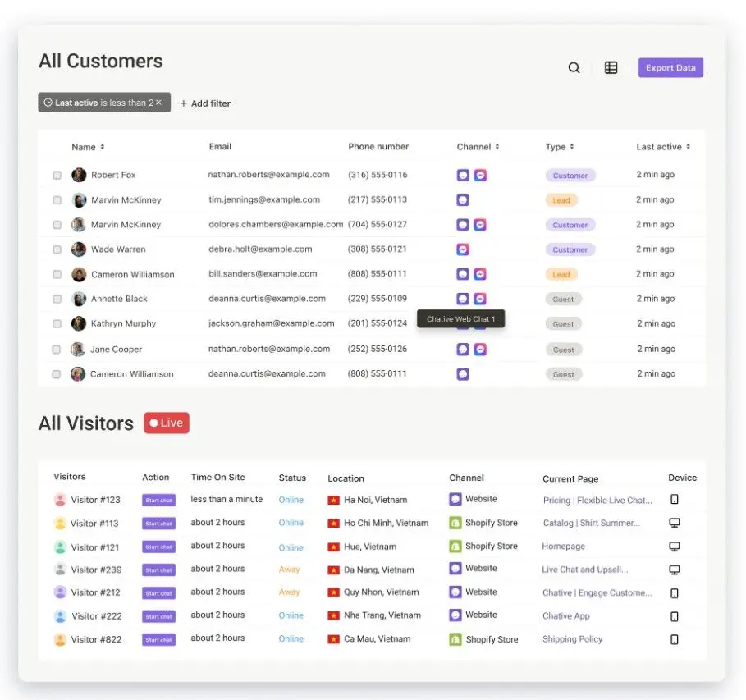Sort by the Channel column header arrows
Viewport: 746px width, 700px height.
497,147
